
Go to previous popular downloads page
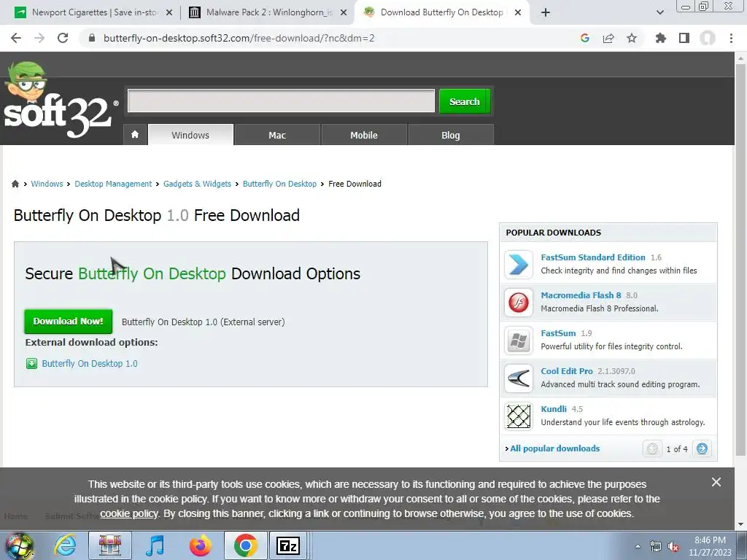tap(652, 448)
